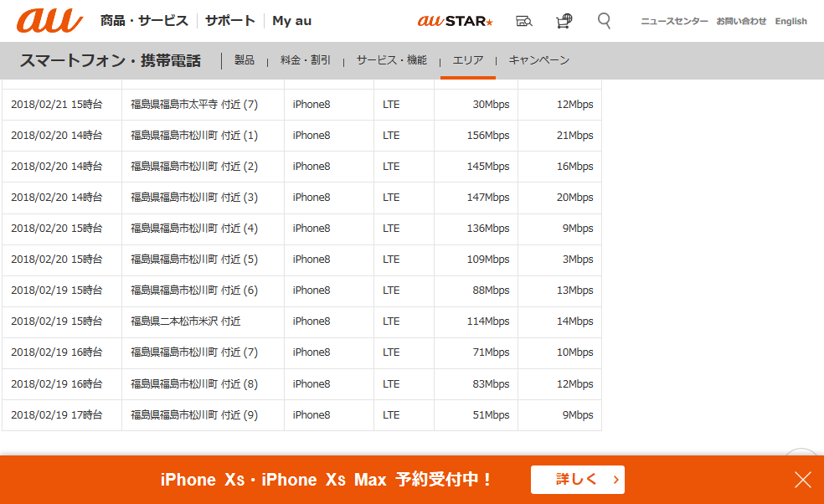Click the 114Mbps download value
The width and height of the screenshot is (824, 504).
[488, 321]
